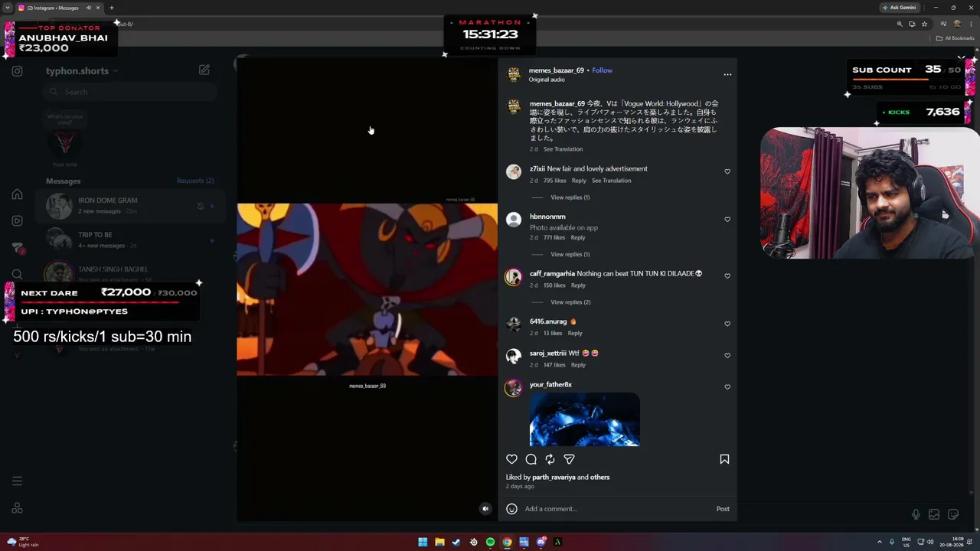Install the app via the address bar icon
The width and height of the screenshot is (980, 551).
click(912, 24)
